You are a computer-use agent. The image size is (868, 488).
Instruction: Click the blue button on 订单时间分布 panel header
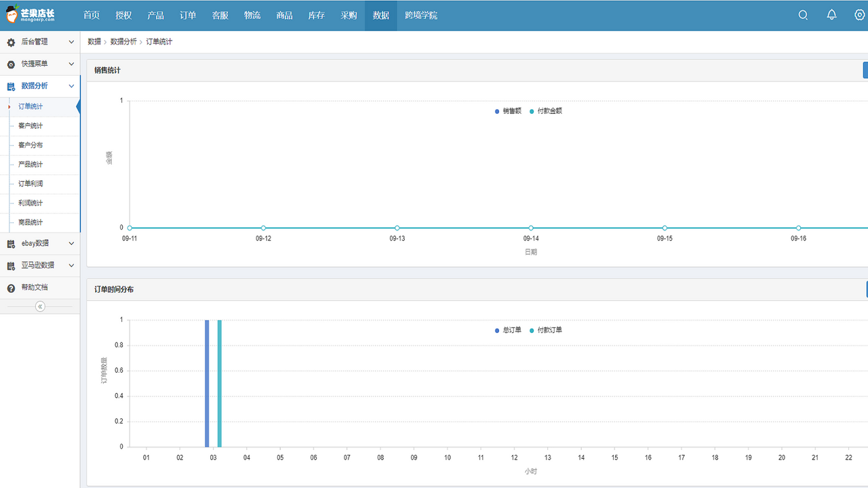point(867,289)
